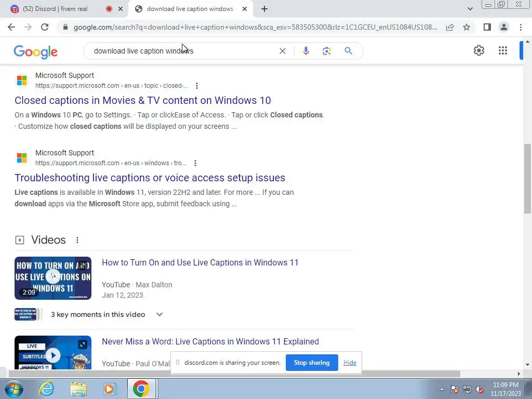The image size is (532, 399).
Task: Close the Google search tab
Action: [245, 9]
